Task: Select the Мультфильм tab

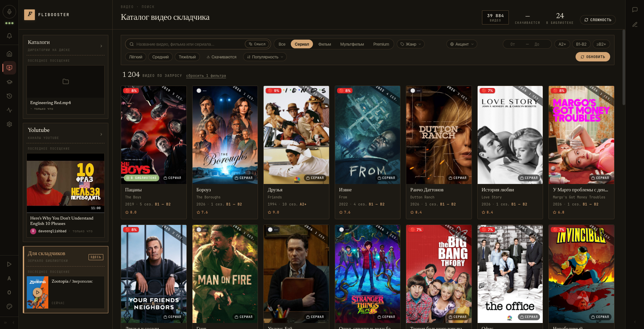Action: point(352,44)
